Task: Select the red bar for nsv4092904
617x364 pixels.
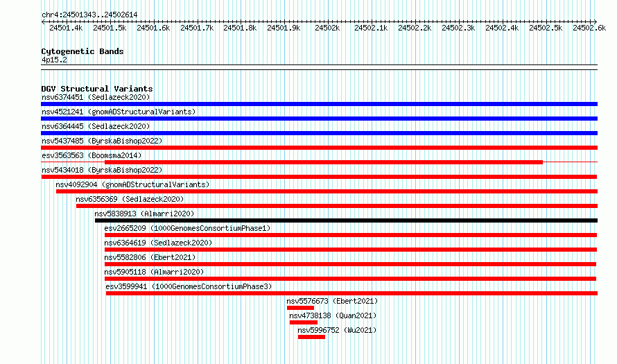Action: click(x=327, y=191)
